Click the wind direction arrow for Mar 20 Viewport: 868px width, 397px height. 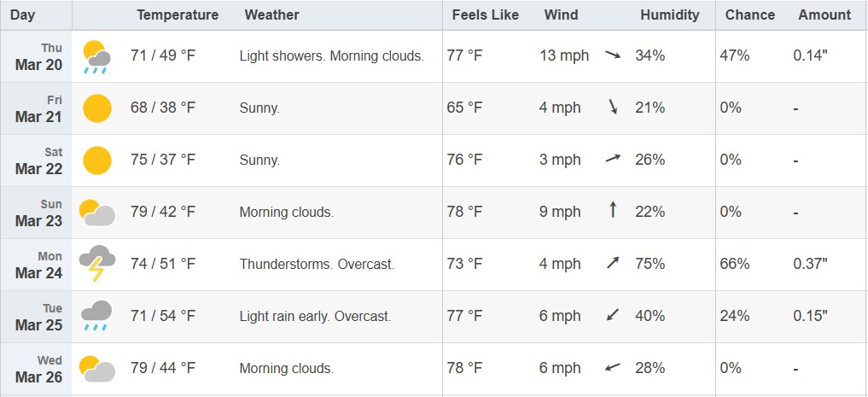[613, 55]
